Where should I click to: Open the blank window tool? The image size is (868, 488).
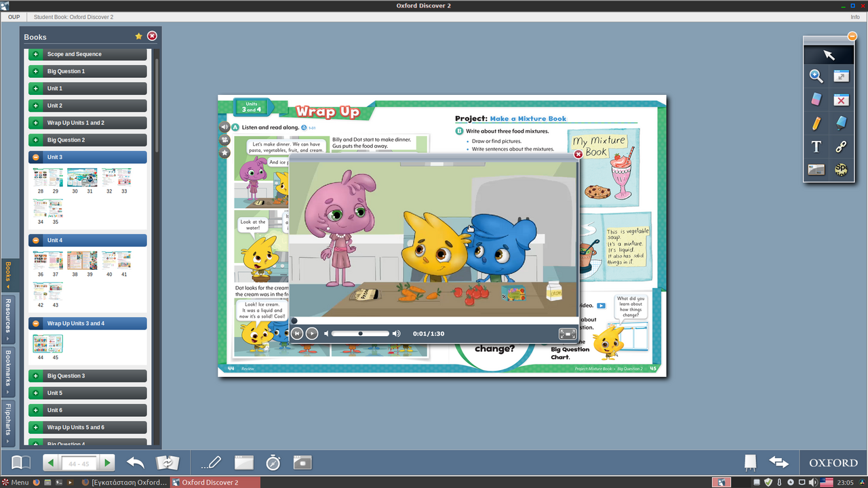click(244, 463)
